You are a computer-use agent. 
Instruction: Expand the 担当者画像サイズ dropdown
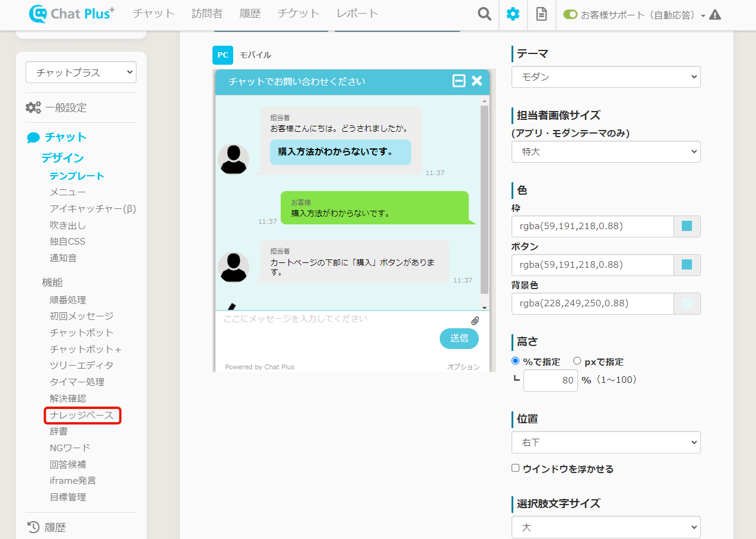pos(606,152)
